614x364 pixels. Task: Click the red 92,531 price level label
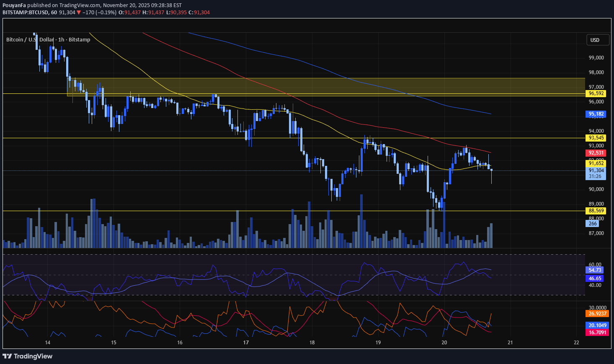(596, 153)
